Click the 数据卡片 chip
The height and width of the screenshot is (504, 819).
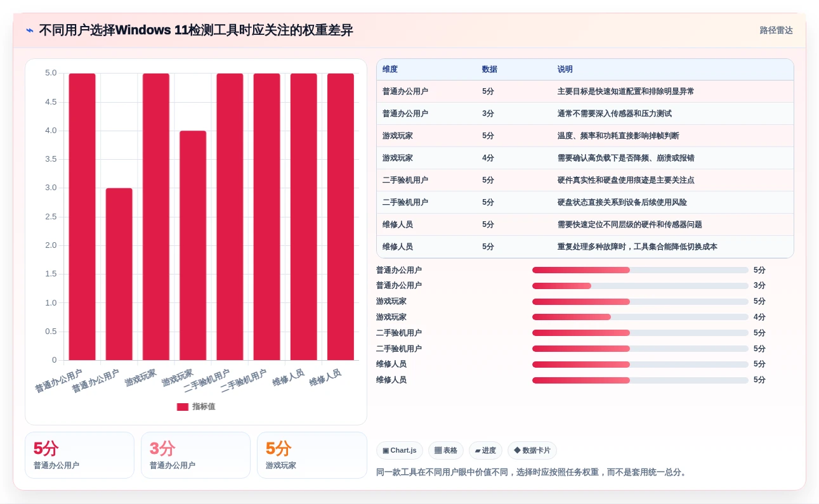pos(532,451)
